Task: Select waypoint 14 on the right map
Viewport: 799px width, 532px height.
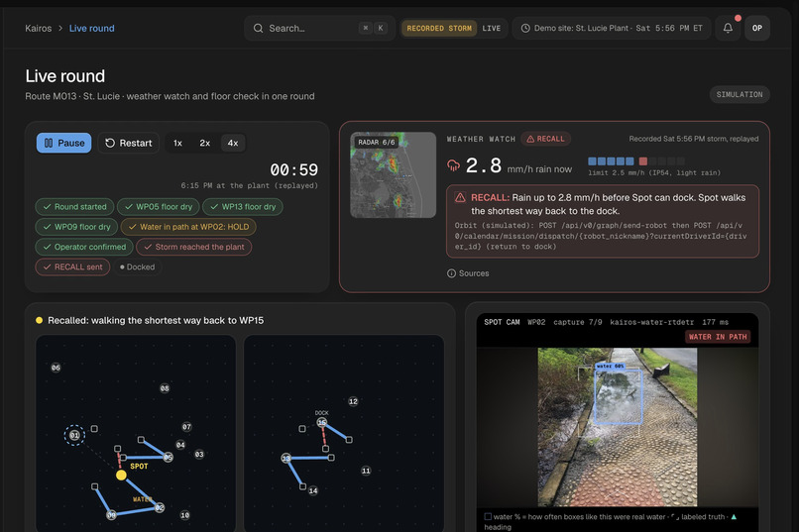Action: 313,490
